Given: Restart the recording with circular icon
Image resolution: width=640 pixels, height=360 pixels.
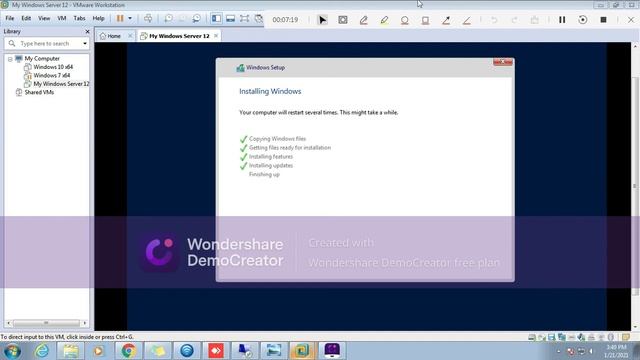Looking at the screenshot, I should 582,20.
